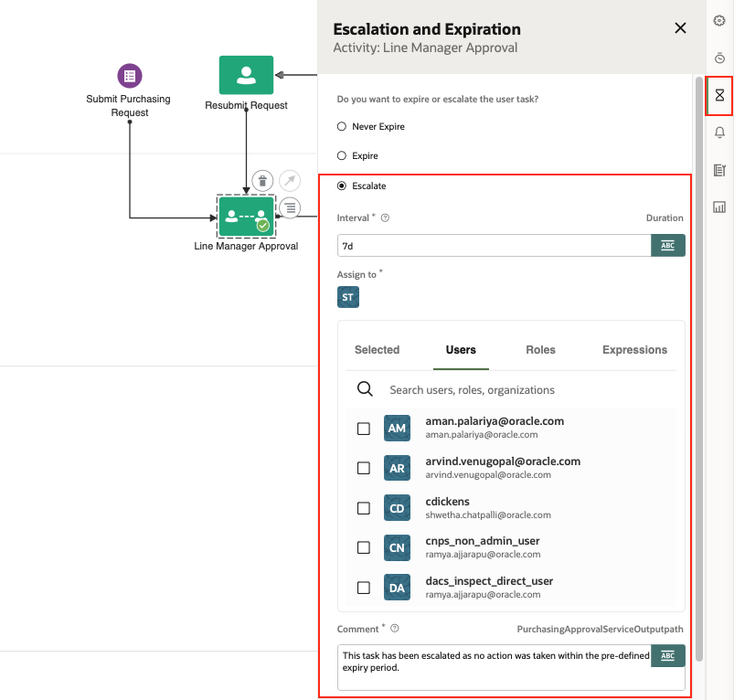
Task: Toggle the ABC mode button for Comment
Action: point(667,656)
